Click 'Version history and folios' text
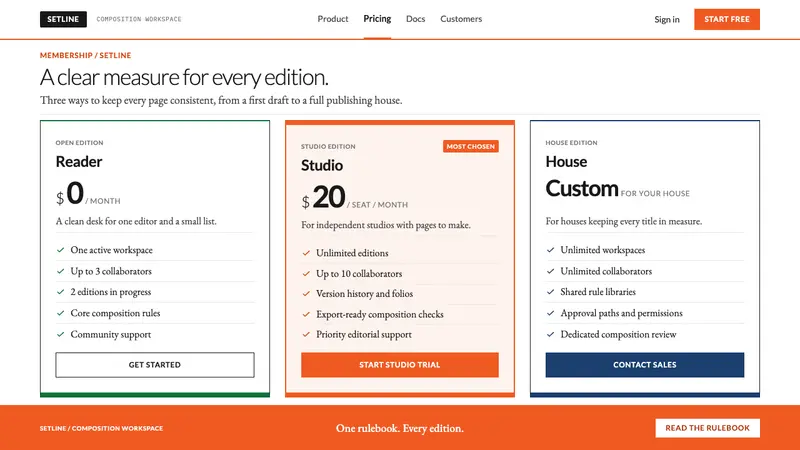Screen dimensions: 800x450 point(364,294)
